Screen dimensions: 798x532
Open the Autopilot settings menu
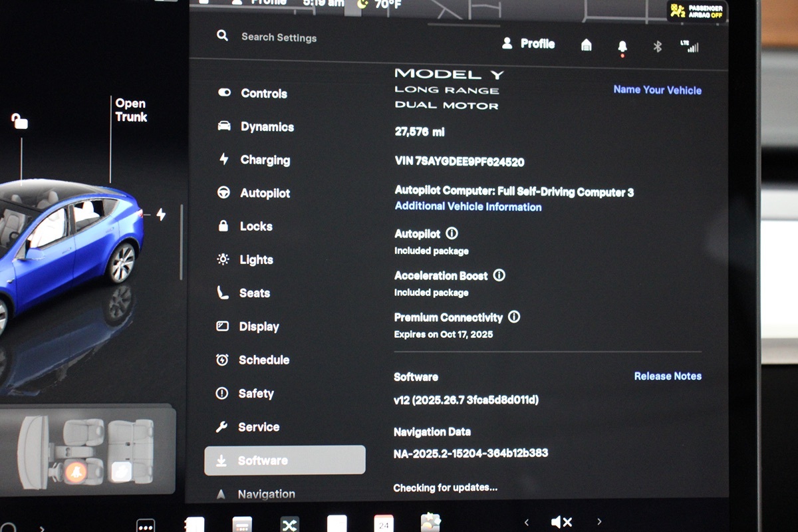click(x=265, y=193)
